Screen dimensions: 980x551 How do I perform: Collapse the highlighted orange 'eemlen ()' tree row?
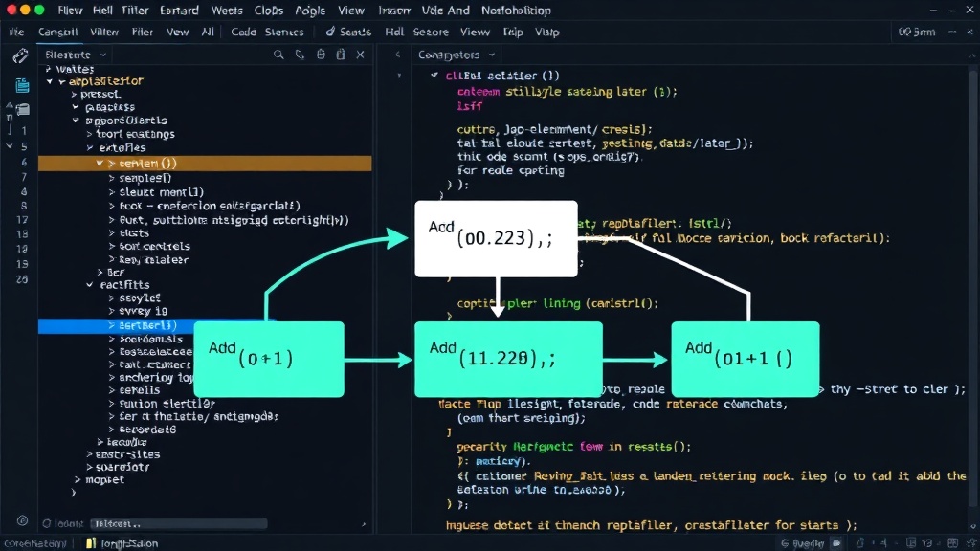[99, 164]
